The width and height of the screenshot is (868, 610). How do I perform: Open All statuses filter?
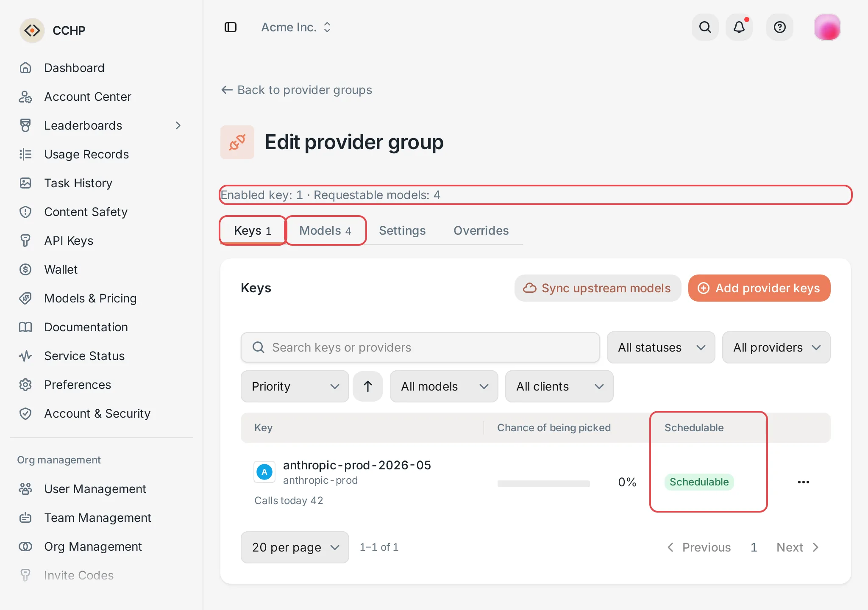pos(661,347)
